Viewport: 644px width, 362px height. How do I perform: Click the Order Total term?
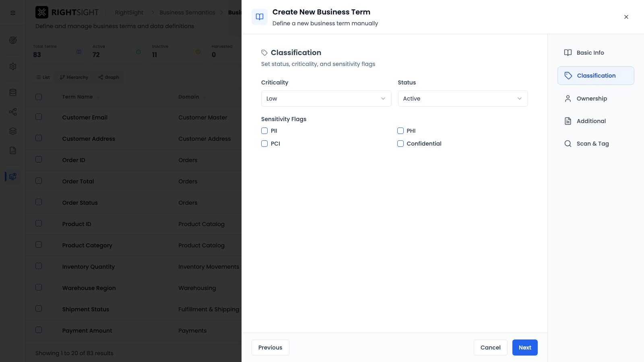click(x=78, y=181)
